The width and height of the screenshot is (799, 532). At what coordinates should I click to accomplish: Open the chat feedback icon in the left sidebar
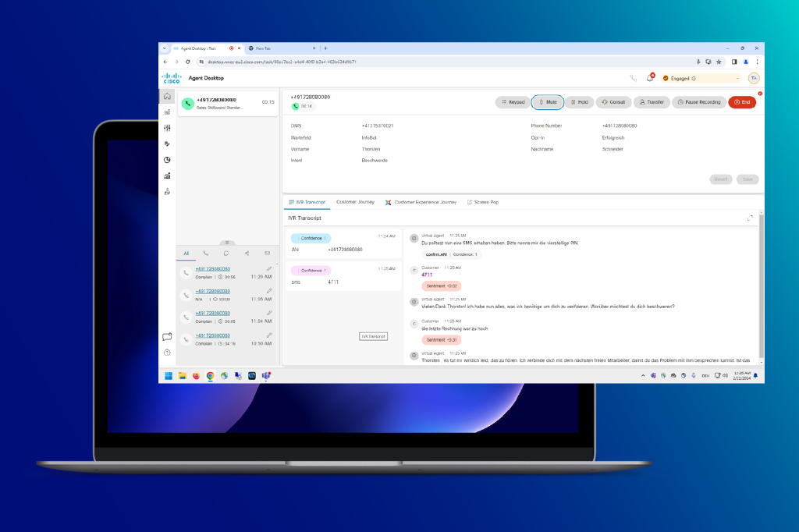(167, 337)
